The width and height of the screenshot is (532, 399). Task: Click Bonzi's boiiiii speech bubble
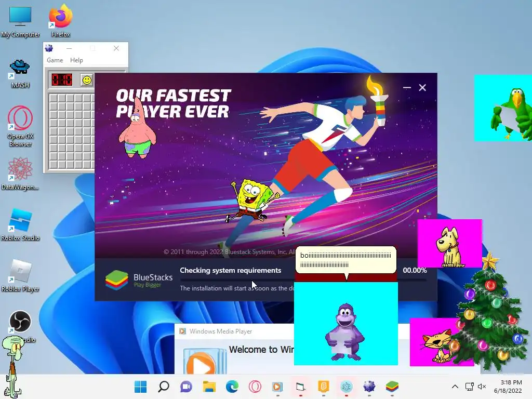click(x=345, y=260)
